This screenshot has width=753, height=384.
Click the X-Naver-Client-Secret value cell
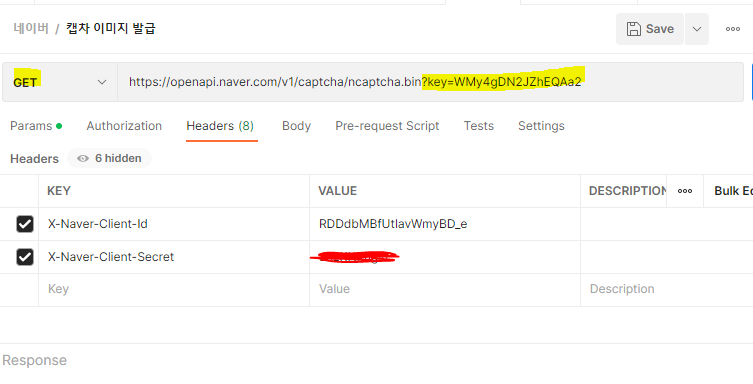[x=445, y=257]
